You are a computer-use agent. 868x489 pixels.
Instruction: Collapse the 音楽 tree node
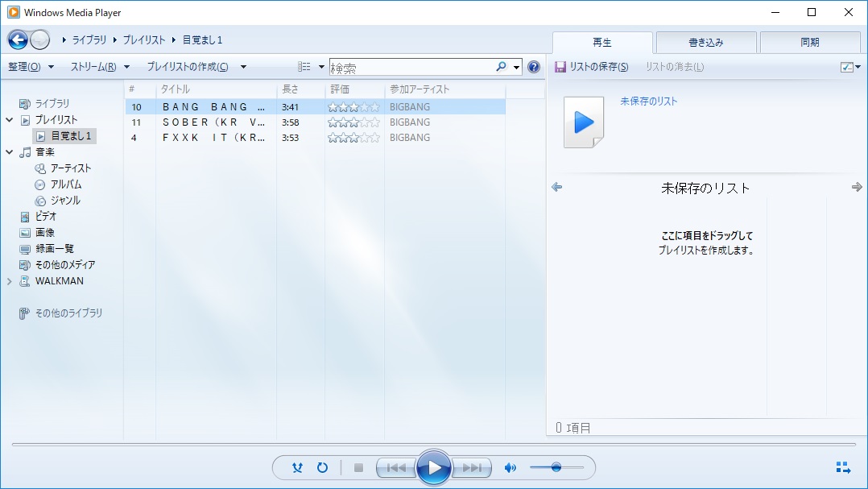(10, 151)
